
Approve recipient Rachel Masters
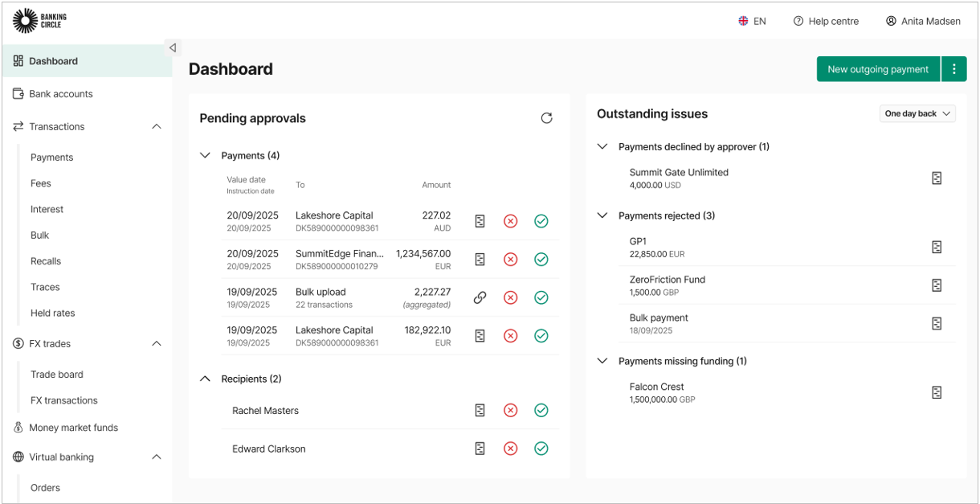point(541,410)
